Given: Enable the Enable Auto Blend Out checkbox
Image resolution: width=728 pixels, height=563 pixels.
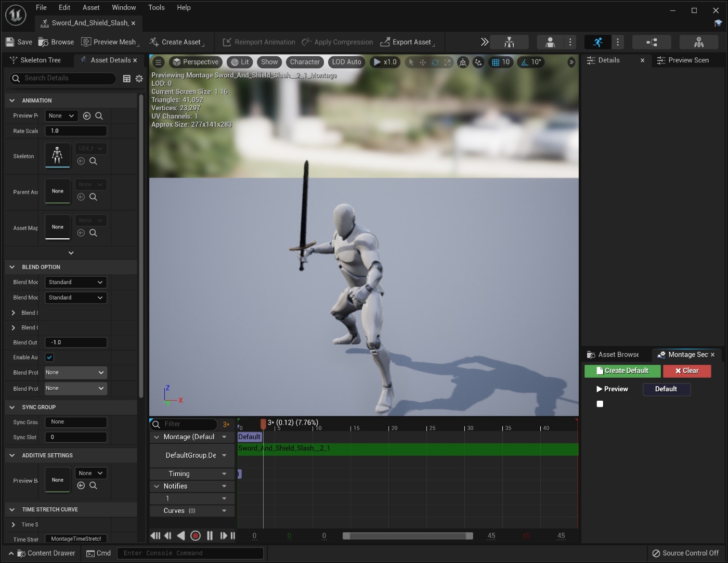Looking at the screenshot, I should point(49,357).
